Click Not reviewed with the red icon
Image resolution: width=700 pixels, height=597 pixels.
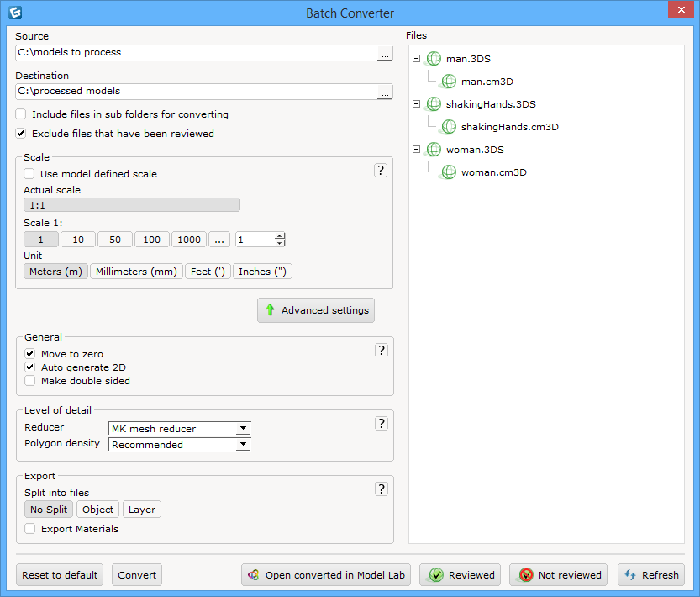pos(558,574)
